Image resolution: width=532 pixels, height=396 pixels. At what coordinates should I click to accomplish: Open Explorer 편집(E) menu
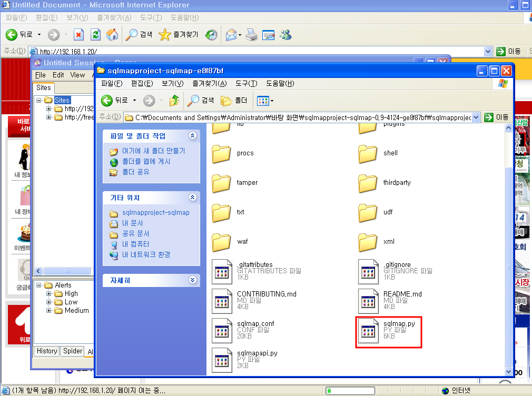click(142, 84)
